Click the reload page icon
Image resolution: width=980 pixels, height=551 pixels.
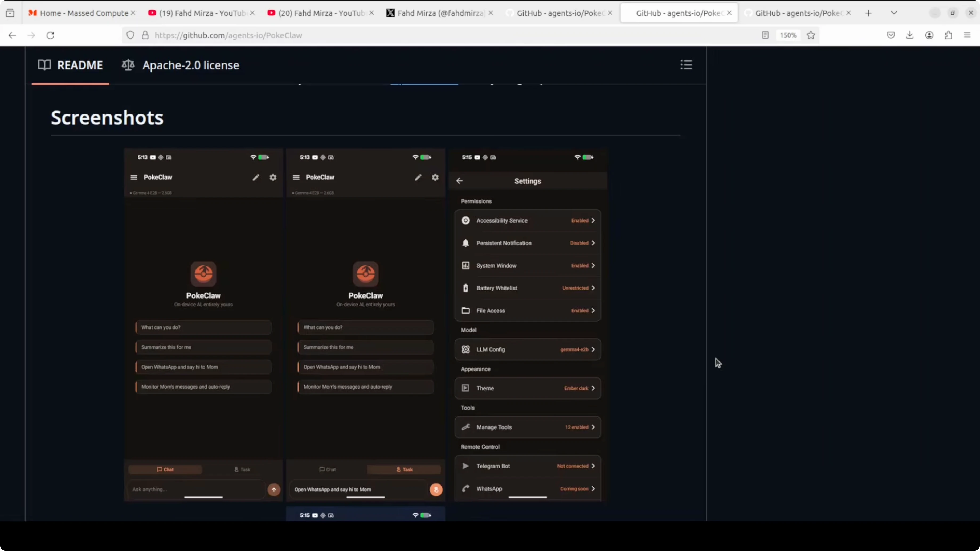[x=50, y=35]
